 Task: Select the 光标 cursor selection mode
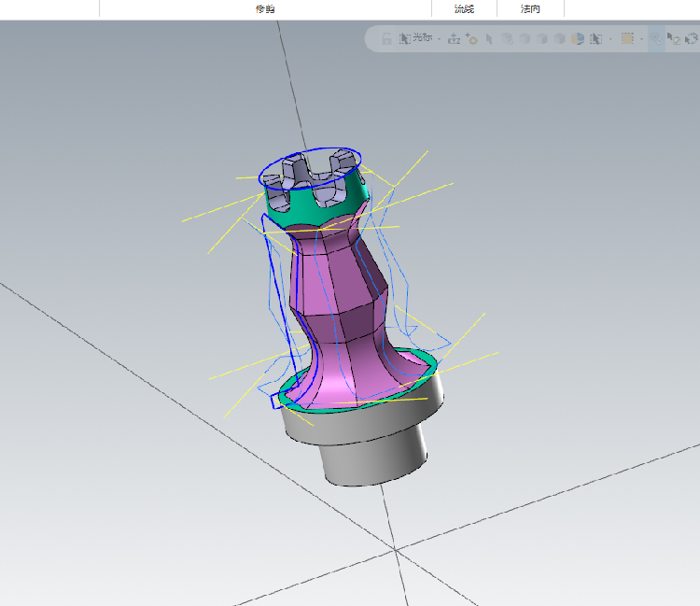(x=416, y=38)
